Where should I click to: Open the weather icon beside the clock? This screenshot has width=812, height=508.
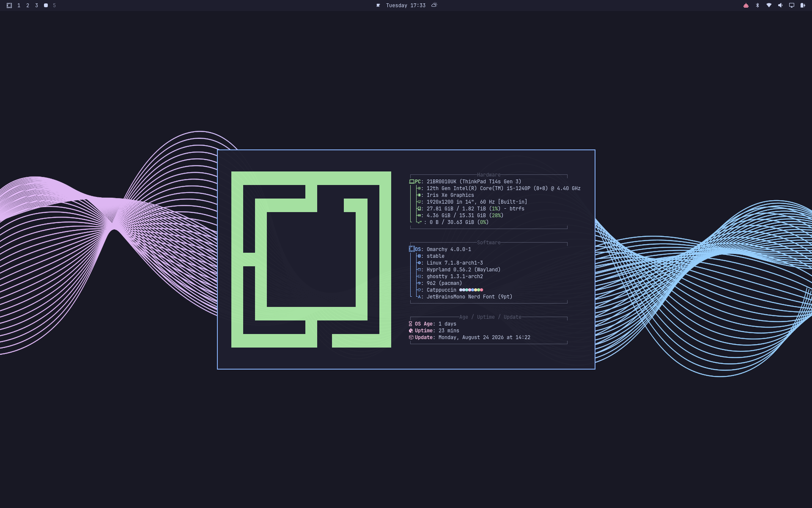pyautogui.click(x=434, y=5)
